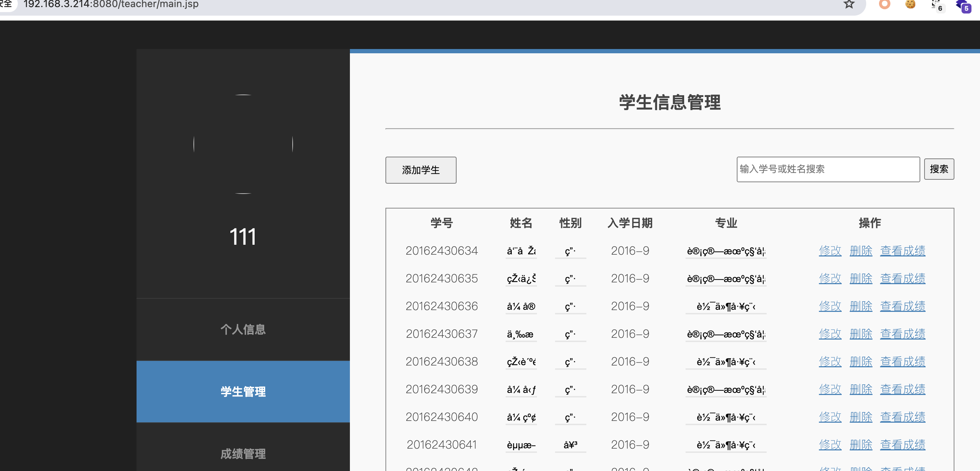Select the 学生管理 sidebar item

pos(243,391)
